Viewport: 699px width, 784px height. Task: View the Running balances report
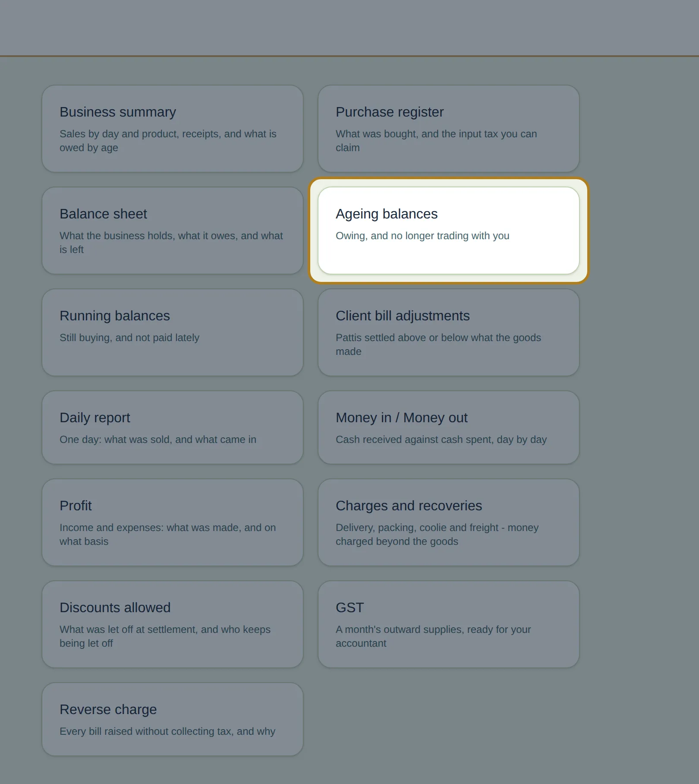(x=173, y=332)
